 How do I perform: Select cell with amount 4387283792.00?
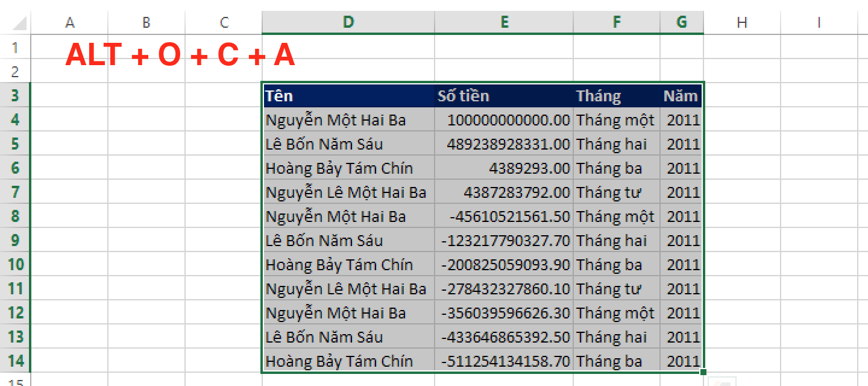point(504,192)
